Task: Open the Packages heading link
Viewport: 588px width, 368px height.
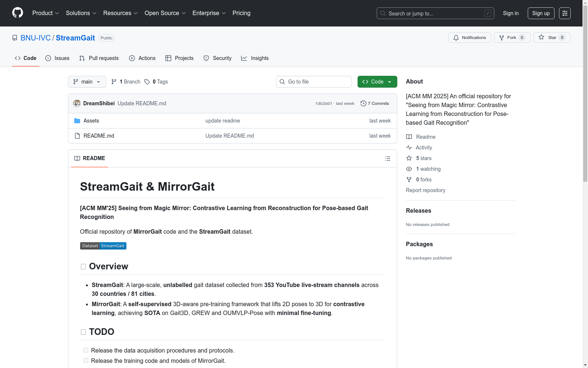Action: click(x=419, y=244)
